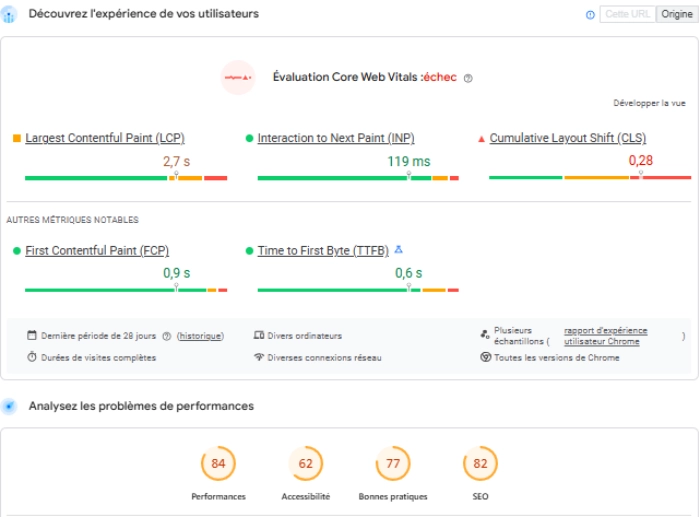Click the orange square LCP status icon
Screen dimensions: 700x517
(x=17, y=138)
